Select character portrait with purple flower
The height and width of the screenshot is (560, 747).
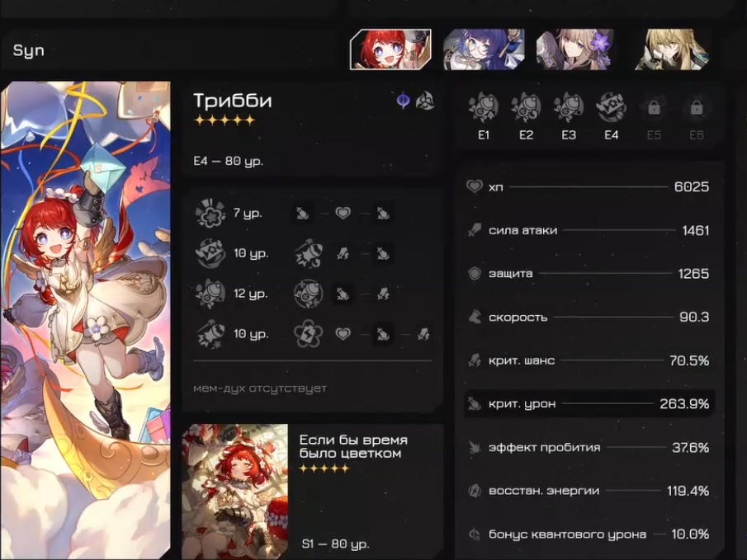point(576,49)
